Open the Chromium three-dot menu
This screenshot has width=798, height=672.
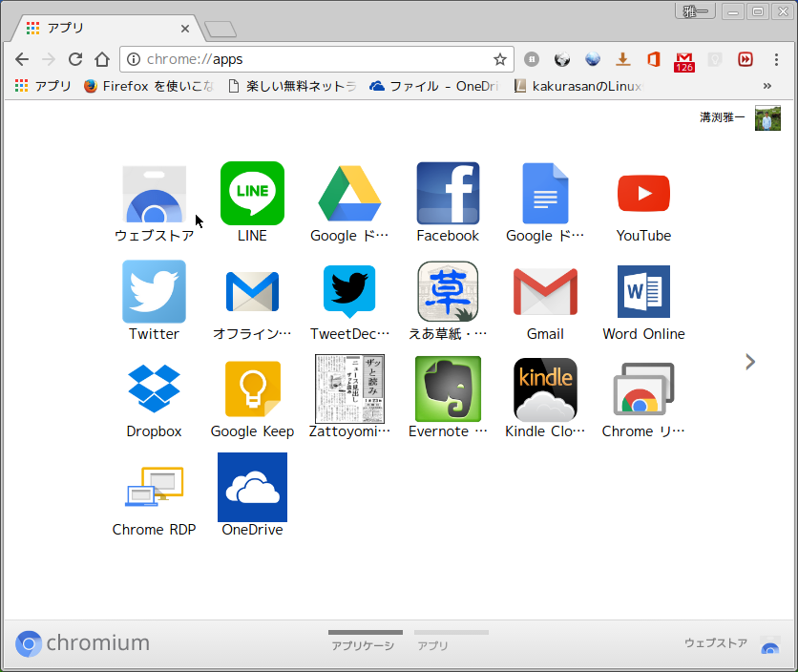click(x=776, y=59)
